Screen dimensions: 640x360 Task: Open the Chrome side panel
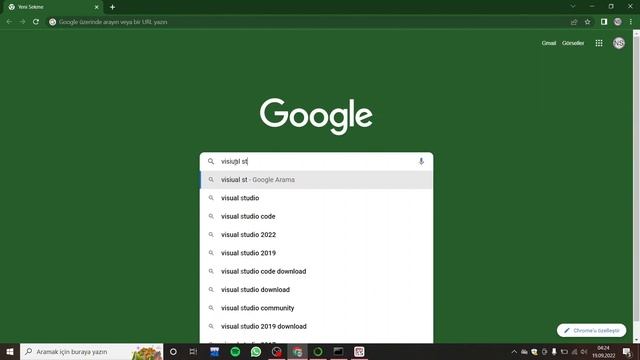coord(604,22)
